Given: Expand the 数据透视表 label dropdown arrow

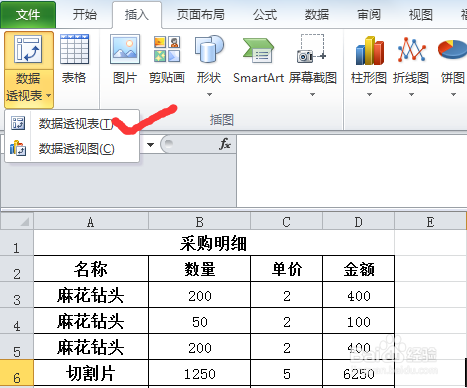Looking at the screenshot, I should click(x=49, y=96).
